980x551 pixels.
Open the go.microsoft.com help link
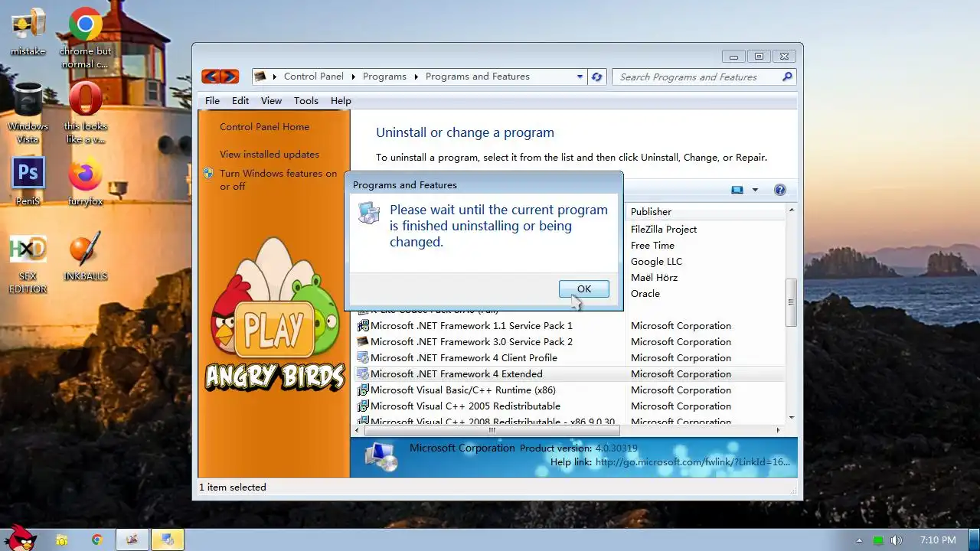pos(692,461)
